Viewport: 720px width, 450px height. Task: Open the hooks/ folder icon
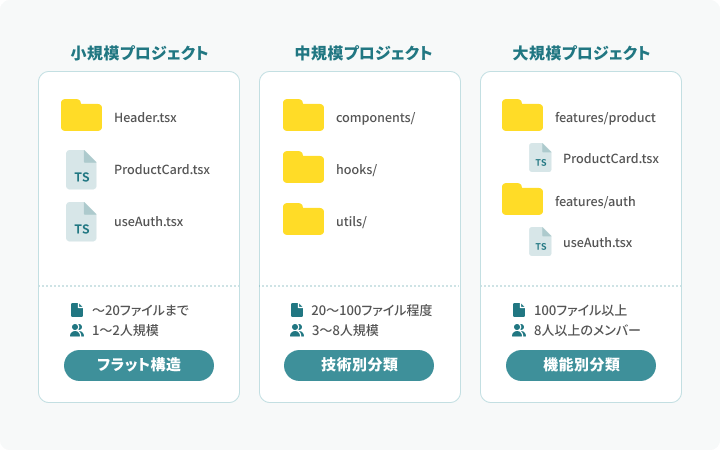[303, 167]
